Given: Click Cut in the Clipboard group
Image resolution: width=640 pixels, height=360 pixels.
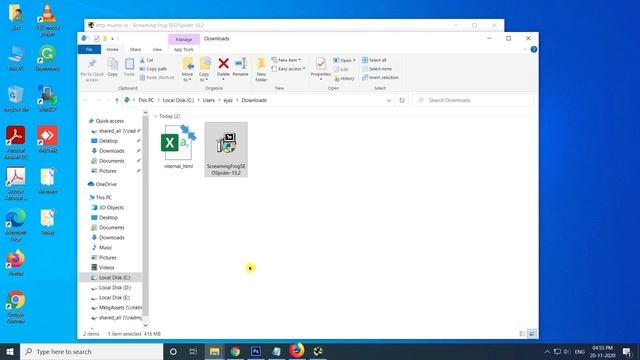Looking at the screenshot, I should [x=147, y=60].
